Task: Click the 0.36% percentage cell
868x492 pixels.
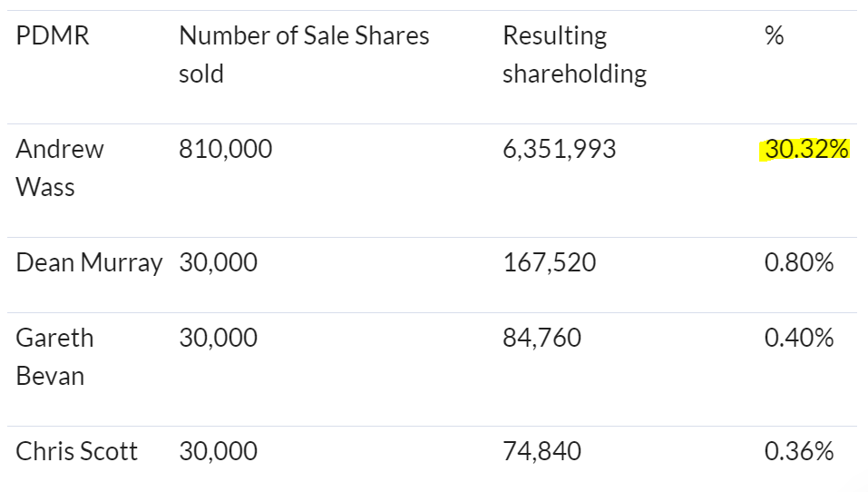Action: pyautogui.click(x=799, y=451)
